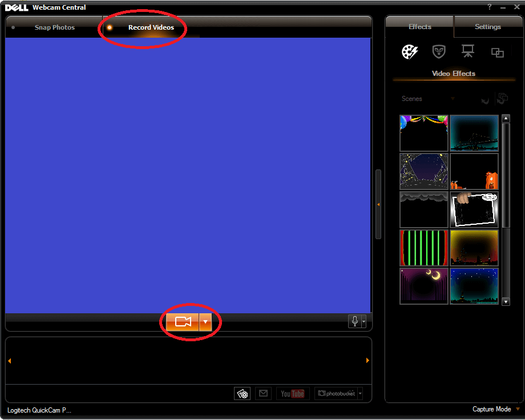Toggle the microphone button

[x=354, y=321]
